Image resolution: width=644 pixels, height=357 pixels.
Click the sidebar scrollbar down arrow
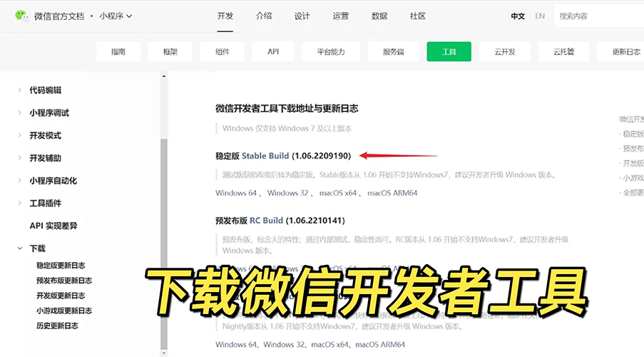pos(164,353)
